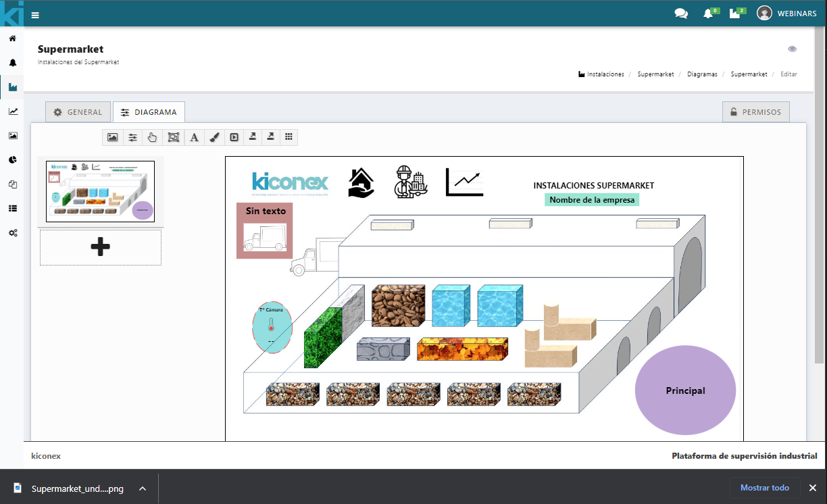Select the hand pointer tool
The width and height of the screenshot is (827, 504).
152,137
